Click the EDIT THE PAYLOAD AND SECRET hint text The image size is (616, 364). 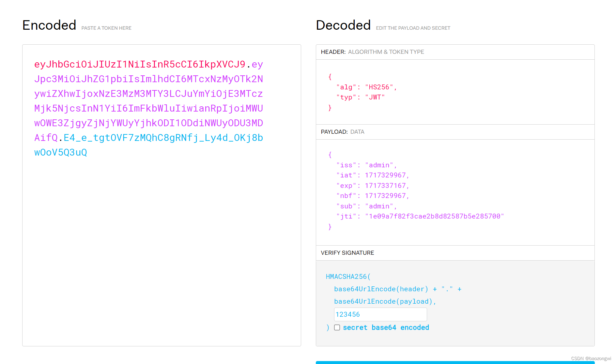point(413,28)
